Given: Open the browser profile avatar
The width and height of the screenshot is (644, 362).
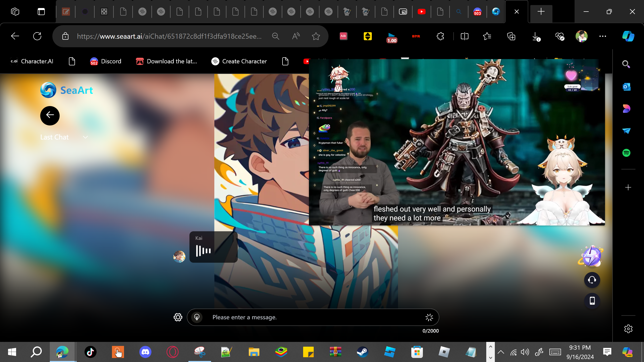Looking at the screenshot, I should tap(582, 36).
